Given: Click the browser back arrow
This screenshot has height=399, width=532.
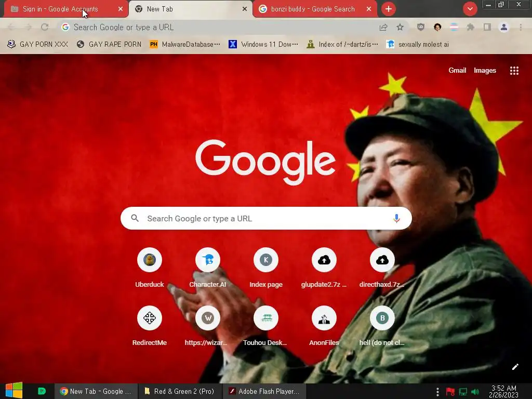Looking at the screenshot, I should click(x=11, y=27).
